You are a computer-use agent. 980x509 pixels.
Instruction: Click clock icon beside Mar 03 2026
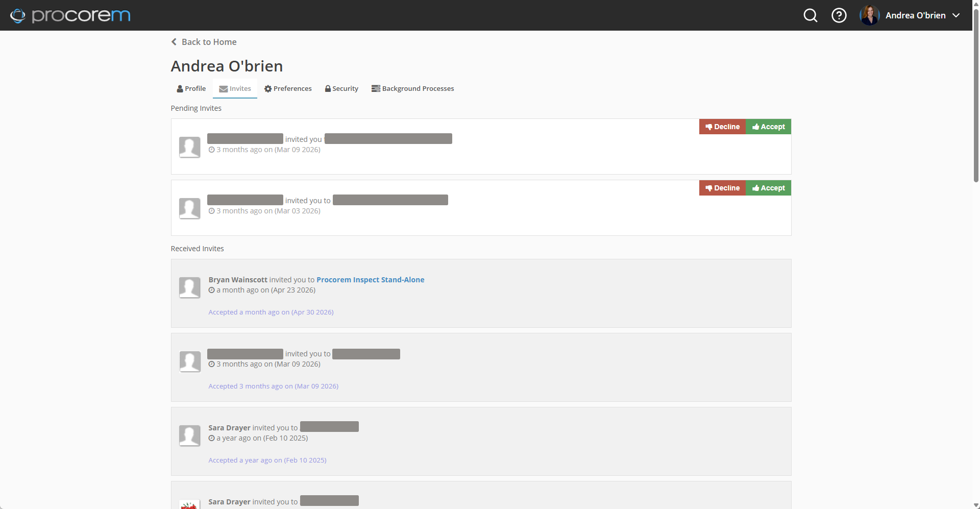point(211,211)
